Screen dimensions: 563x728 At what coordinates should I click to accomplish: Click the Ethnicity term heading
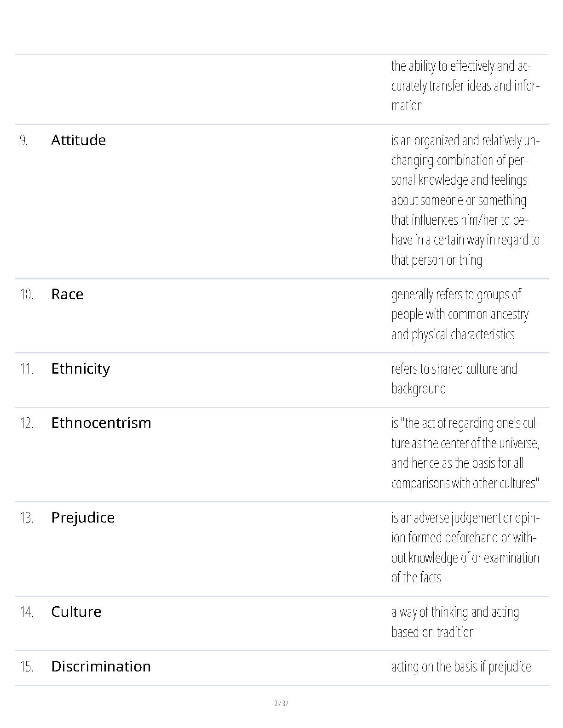click(80, 369)
